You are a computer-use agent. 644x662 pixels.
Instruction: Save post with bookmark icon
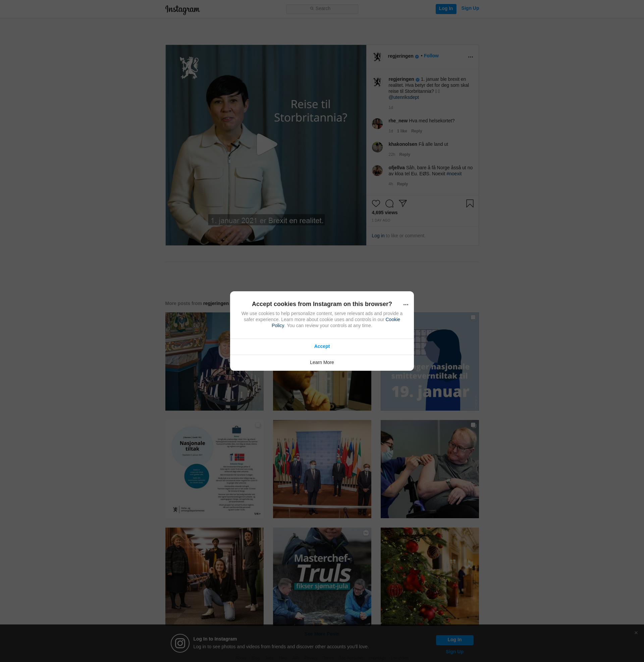(x=470, y=203)
